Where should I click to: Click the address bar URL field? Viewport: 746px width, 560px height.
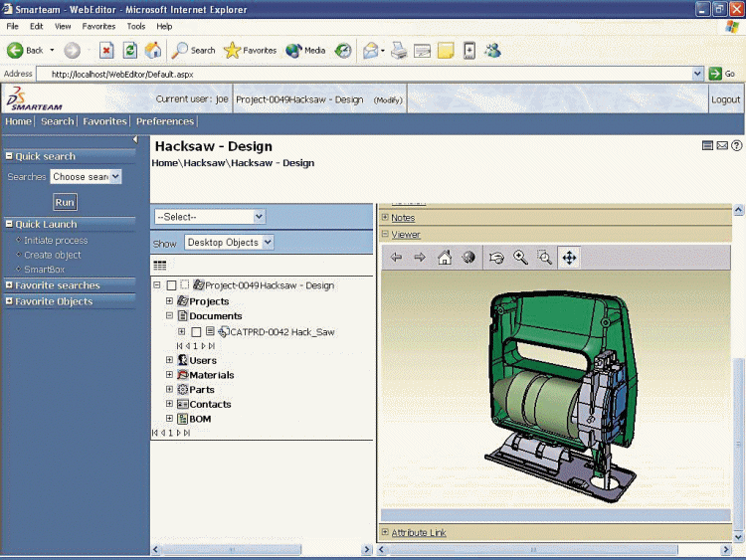[364, 74]
